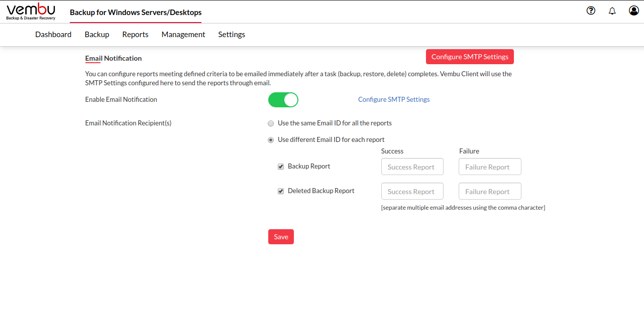Focus the Deleted Backup Report failure email field
Viewport: 644px width, 321px height.
(x=490, y=192)
